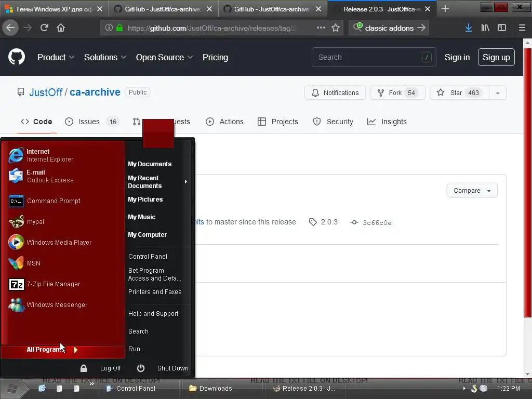Click the GitHub octocat logo
The image size is (532, 399).
[x=17, y=57]
